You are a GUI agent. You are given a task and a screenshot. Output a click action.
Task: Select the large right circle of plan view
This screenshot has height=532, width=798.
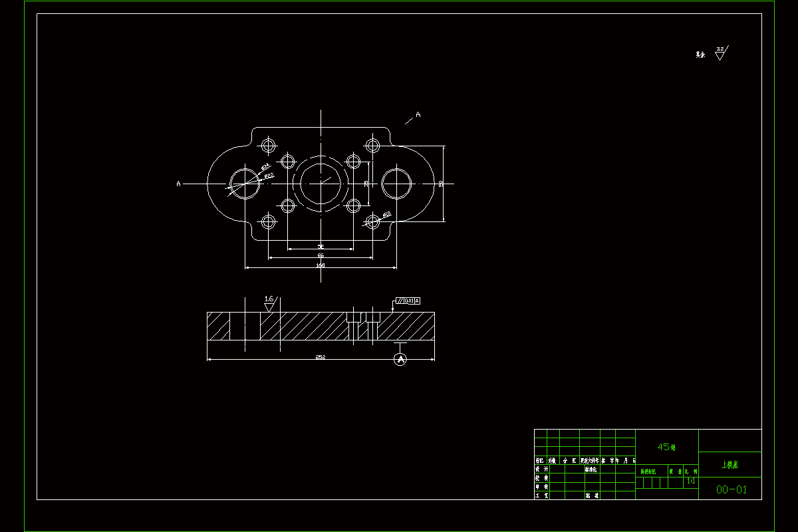[397, 184]
